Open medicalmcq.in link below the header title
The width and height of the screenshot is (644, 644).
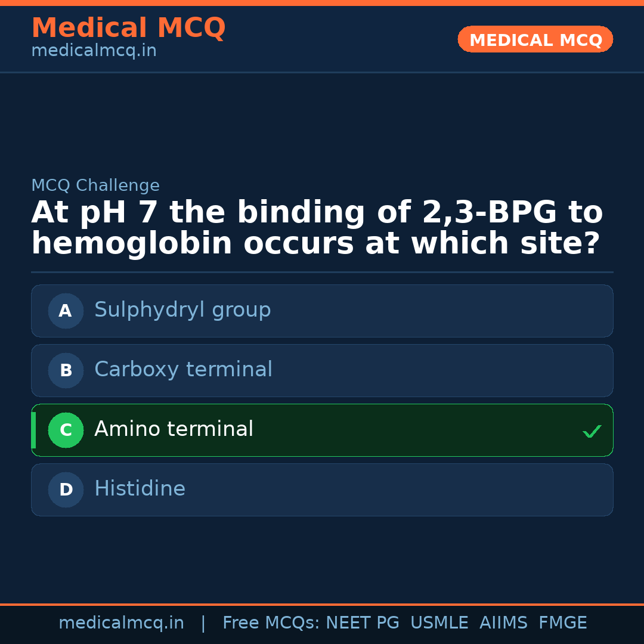tap(94, 51)
